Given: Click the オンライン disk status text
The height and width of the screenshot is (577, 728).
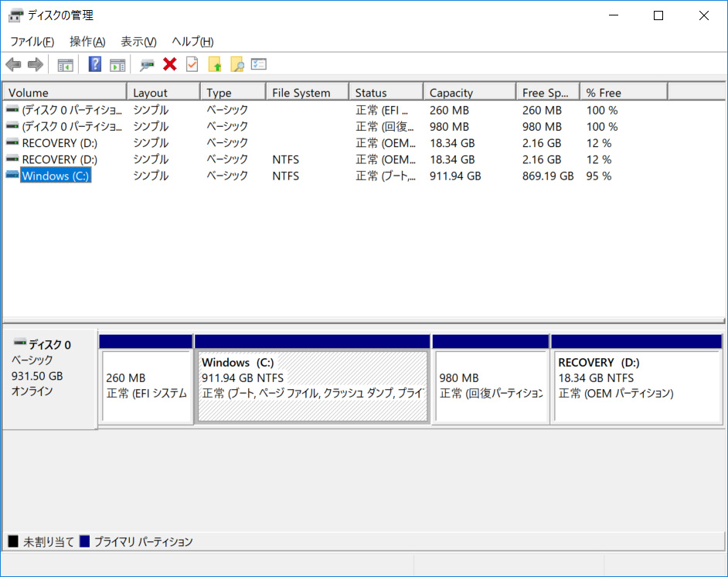Looking at the screenshot, I should 32,391.
